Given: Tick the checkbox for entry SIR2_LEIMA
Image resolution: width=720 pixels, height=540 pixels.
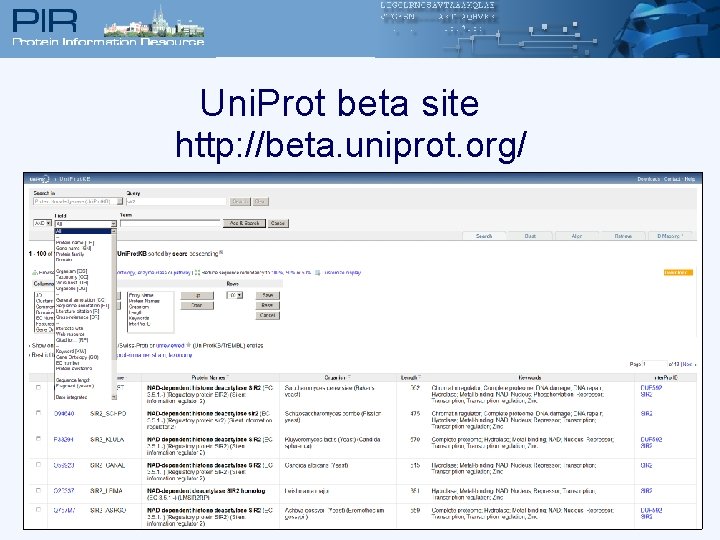Looking at the screenshot, I should point(39,490).
